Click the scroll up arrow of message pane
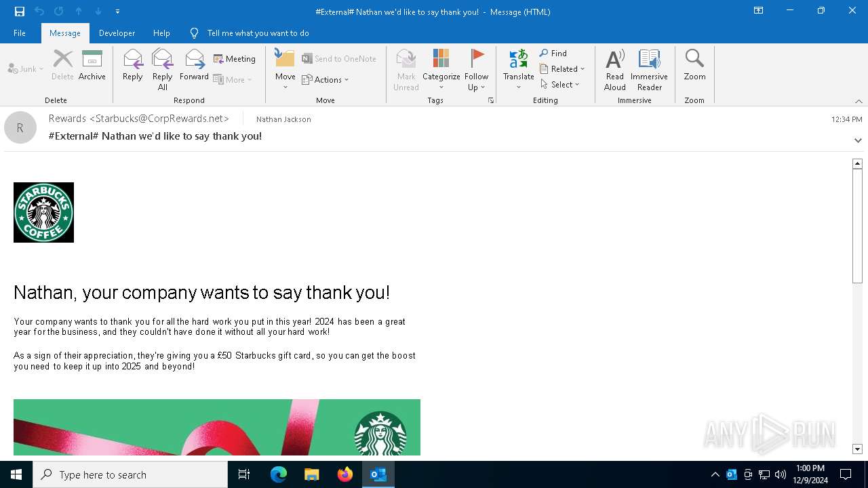Viewport: 868px width, 488px height. tap(857, 163)
